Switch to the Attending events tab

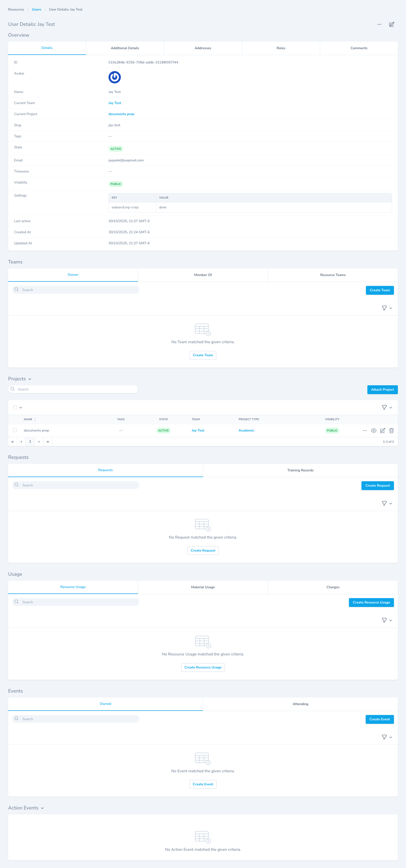pos(300,704)
